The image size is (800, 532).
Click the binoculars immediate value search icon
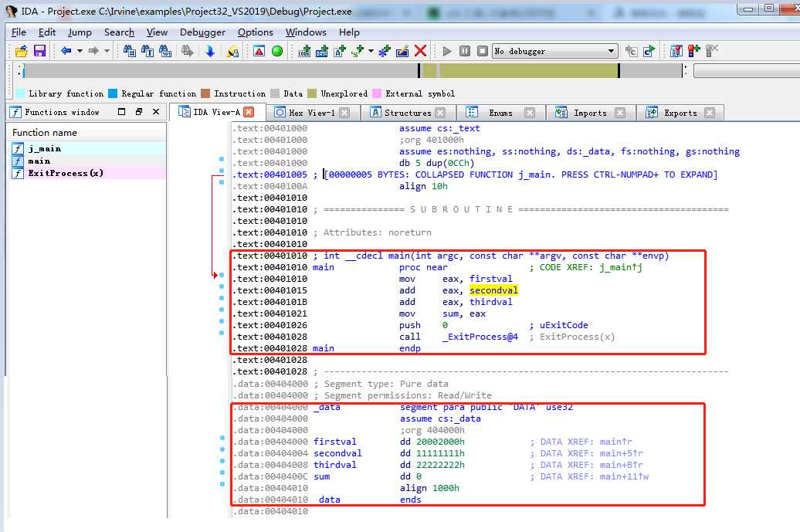click(130, 51)
